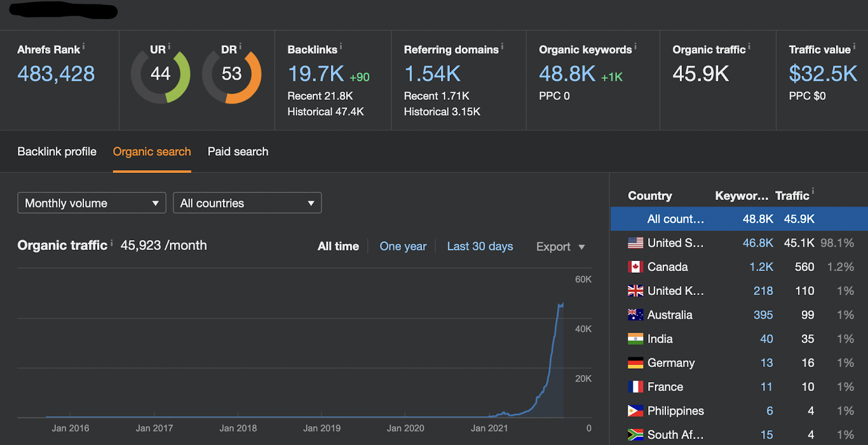Click the Recent 21.8K backlinks figure

tap(320, 96)
